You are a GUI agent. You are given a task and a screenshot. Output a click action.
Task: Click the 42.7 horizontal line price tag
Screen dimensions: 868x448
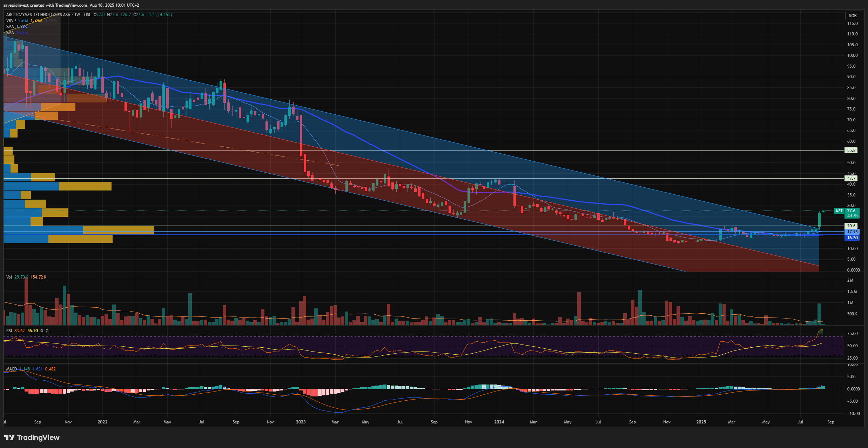click(851, 179)
